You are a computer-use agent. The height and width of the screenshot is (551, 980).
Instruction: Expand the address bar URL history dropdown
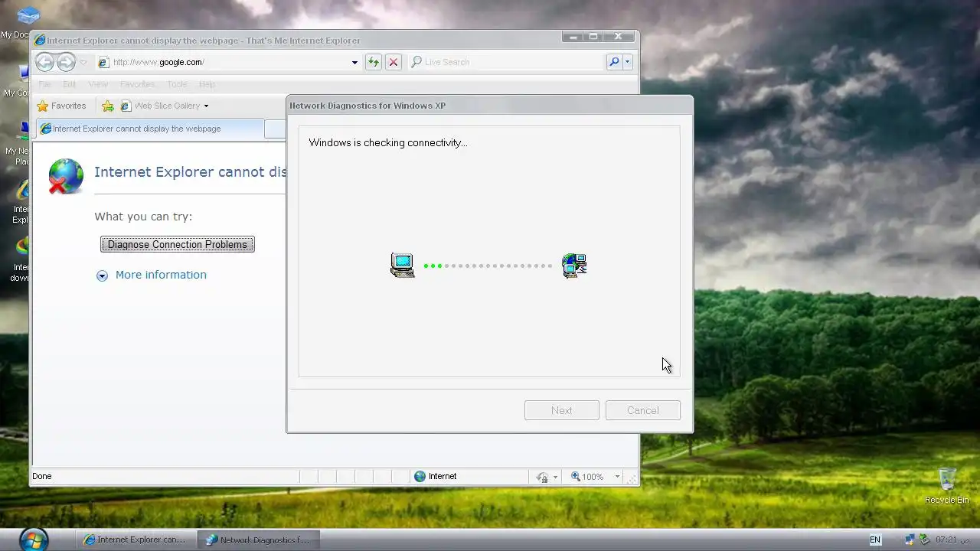pos(354,63)
